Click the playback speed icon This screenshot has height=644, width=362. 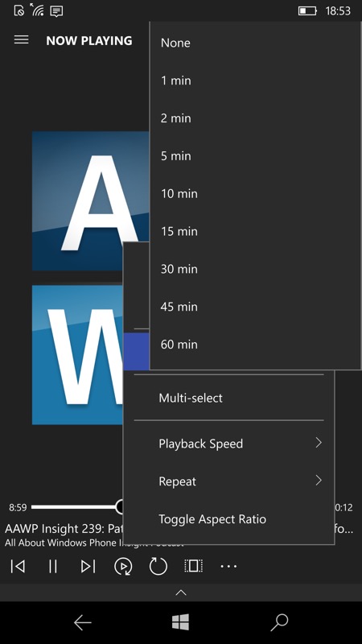[x=123, y=567]
